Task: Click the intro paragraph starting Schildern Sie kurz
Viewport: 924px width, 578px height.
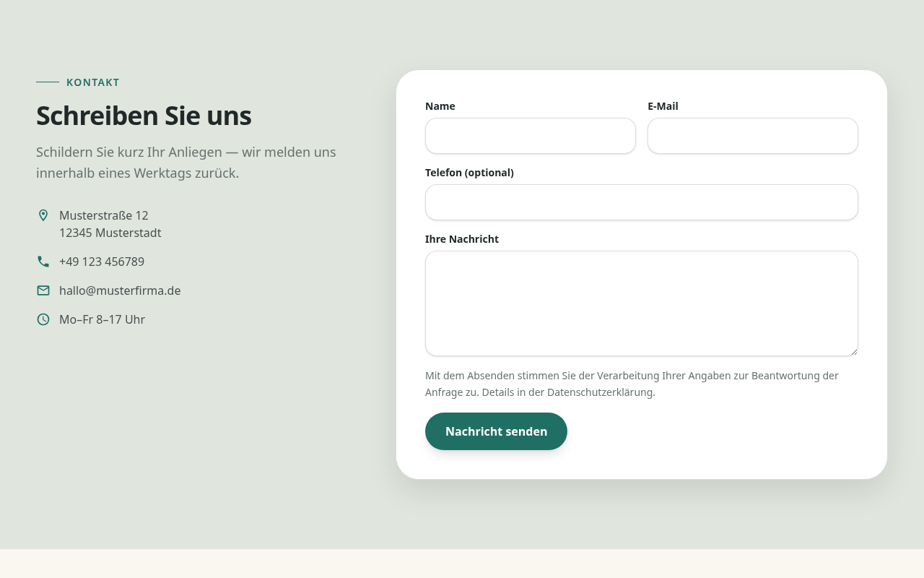Action: 186,163
